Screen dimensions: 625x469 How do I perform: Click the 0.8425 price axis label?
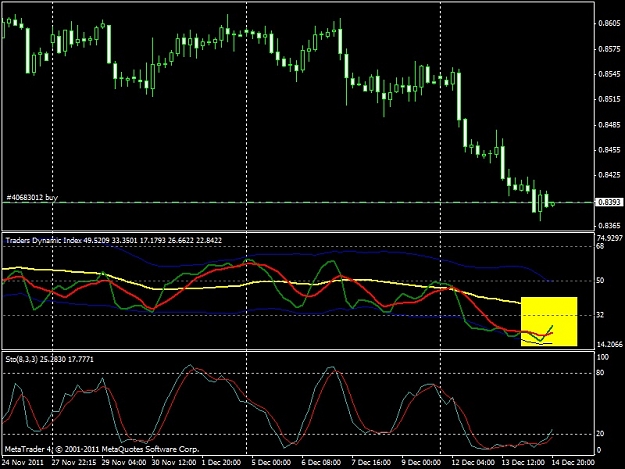click(x=610, y=175)
